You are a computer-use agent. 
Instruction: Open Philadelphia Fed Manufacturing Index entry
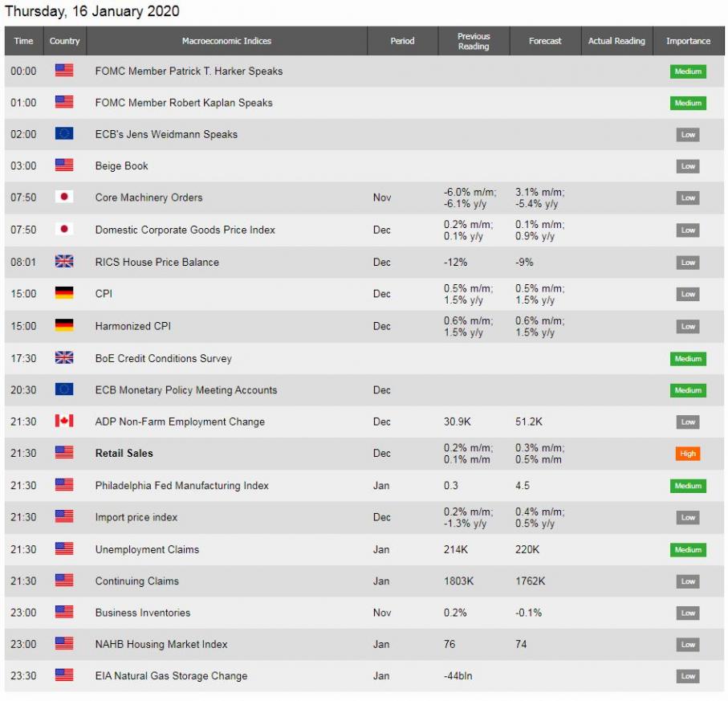(181, 486)
